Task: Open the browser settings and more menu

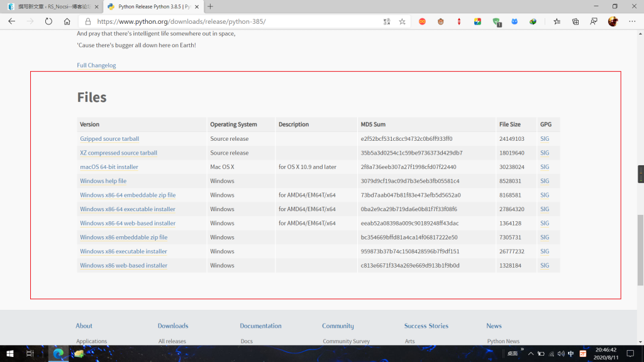Action: pos(632,21)
